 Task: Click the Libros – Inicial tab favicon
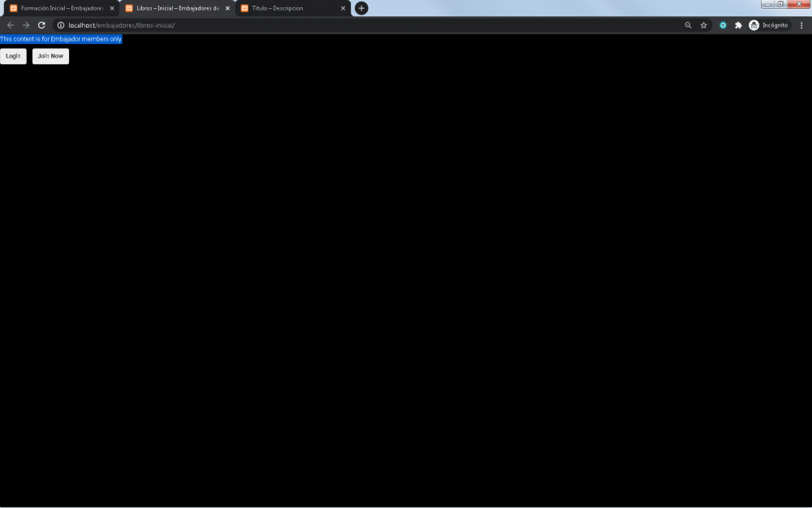click(x=129, y=8)
